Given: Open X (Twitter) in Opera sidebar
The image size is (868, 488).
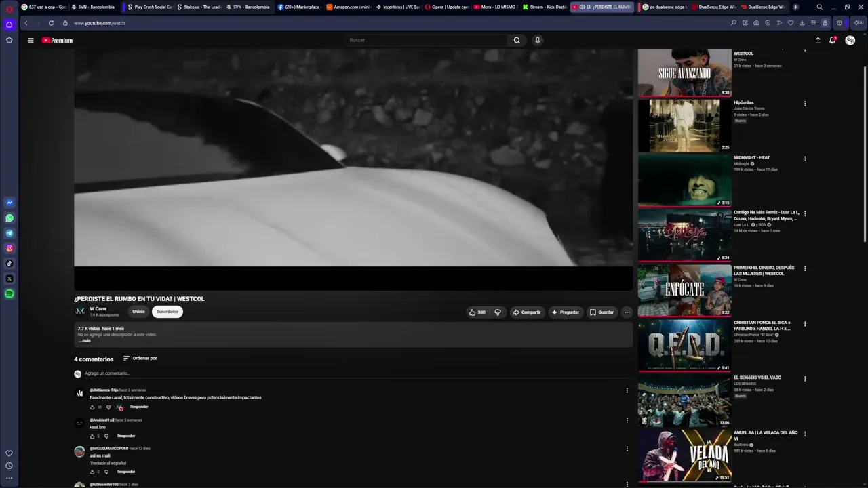Looking at the screenshot, I should tap(9, 279).
